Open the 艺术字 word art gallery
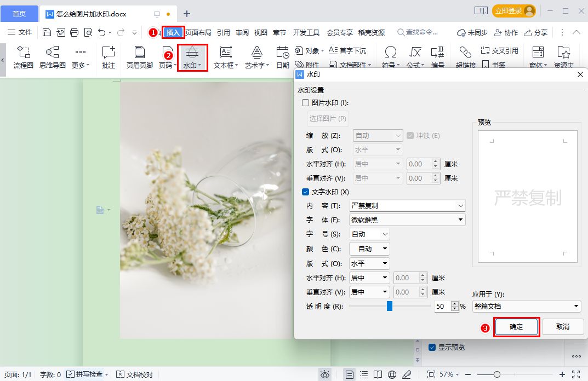588x381 pixels. pyautogui.click(x=257, y=57)
